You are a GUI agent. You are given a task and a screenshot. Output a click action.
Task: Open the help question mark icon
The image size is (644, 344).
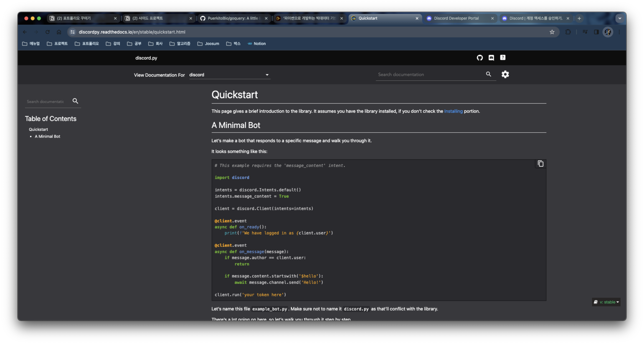(x=502, y=58)
